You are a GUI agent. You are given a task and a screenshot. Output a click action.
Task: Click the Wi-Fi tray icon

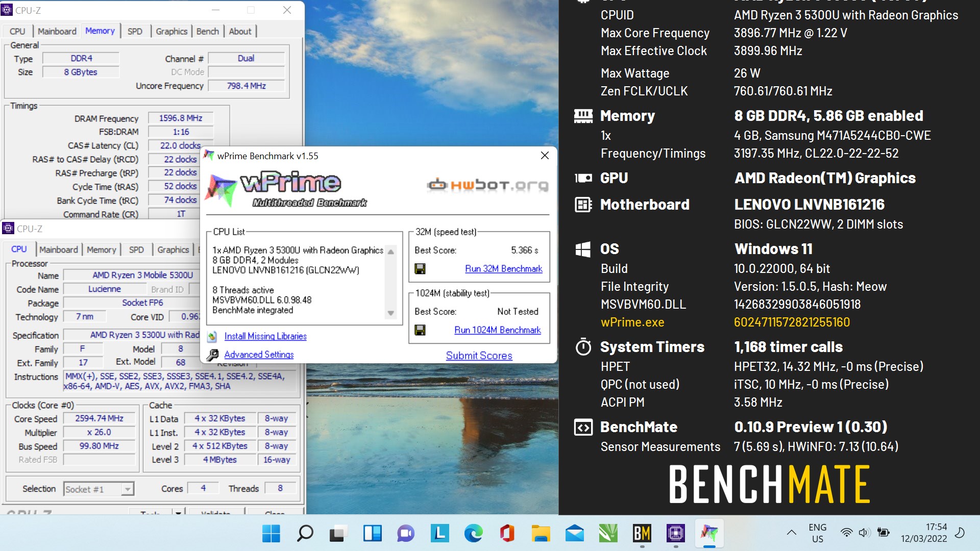846,533
